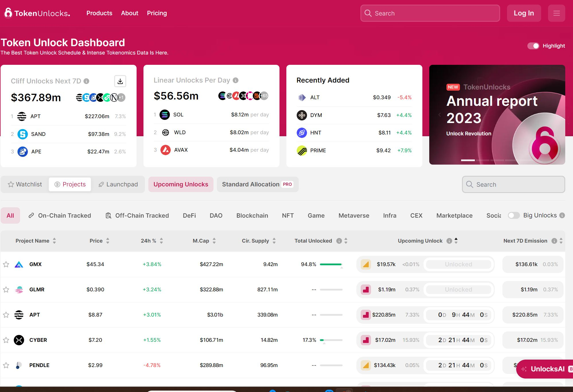Viewport: 573px width, 392px height.
Task: Click the AVAX token icon
Action: tap(166, 150)
